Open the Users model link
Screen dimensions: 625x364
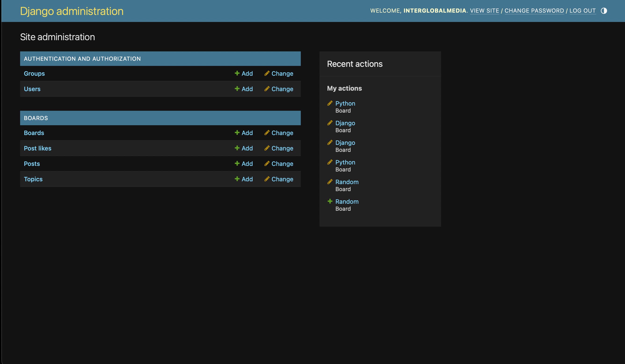pyautogui.click(x=32, y=89)
